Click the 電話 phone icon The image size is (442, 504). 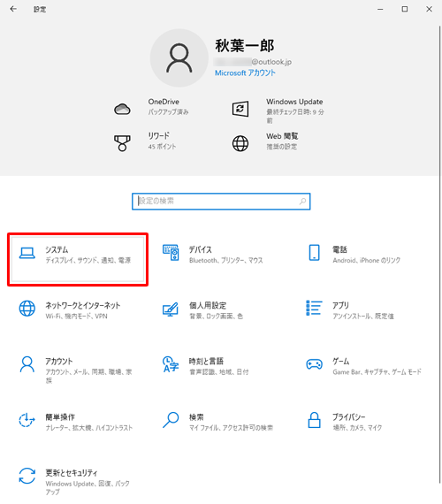click(x=314, y=252)
